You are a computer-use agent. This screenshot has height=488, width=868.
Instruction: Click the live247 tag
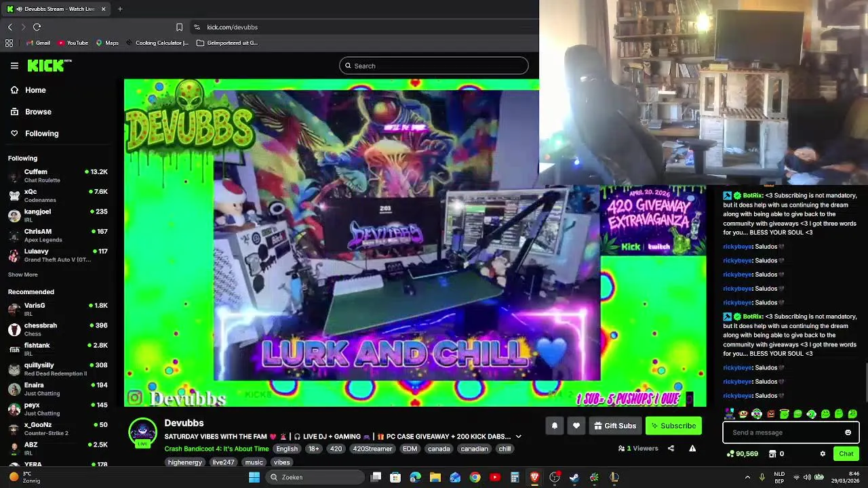pyautogui.click(x=223, y=462)
